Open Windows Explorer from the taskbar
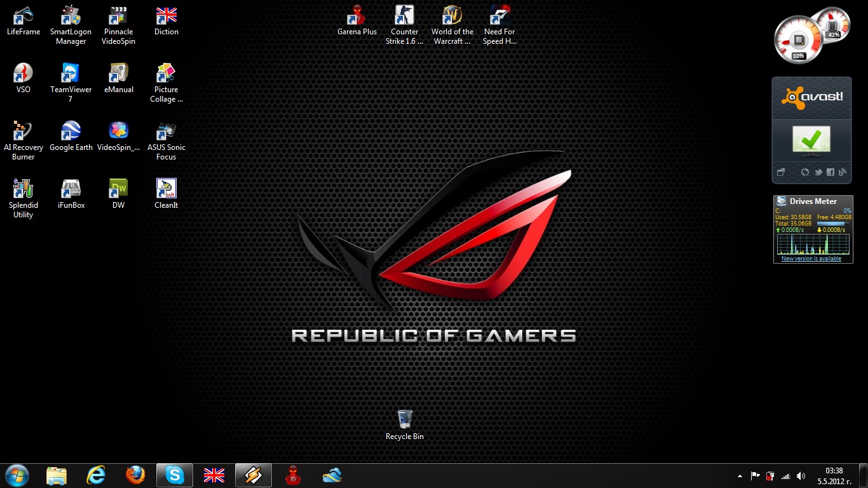This screenshot has width=868, height=488. click(57, 475)
